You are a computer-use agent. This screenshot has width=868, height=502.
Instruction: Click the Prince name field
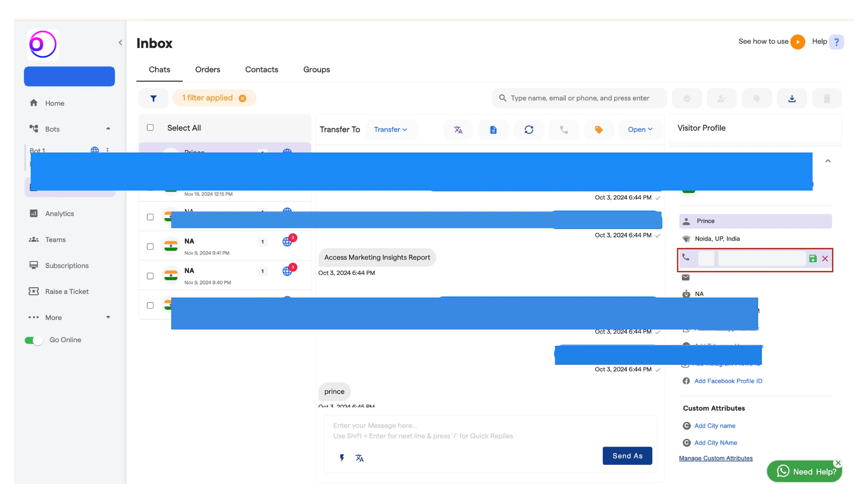click(x=755, y=221)
